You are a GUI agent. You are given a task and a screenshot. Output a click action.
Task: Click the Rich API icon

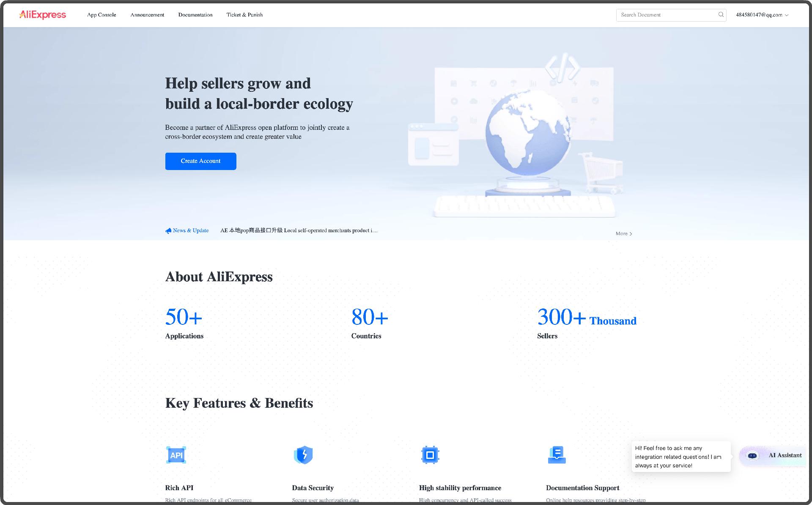click(x=176, y=455)
